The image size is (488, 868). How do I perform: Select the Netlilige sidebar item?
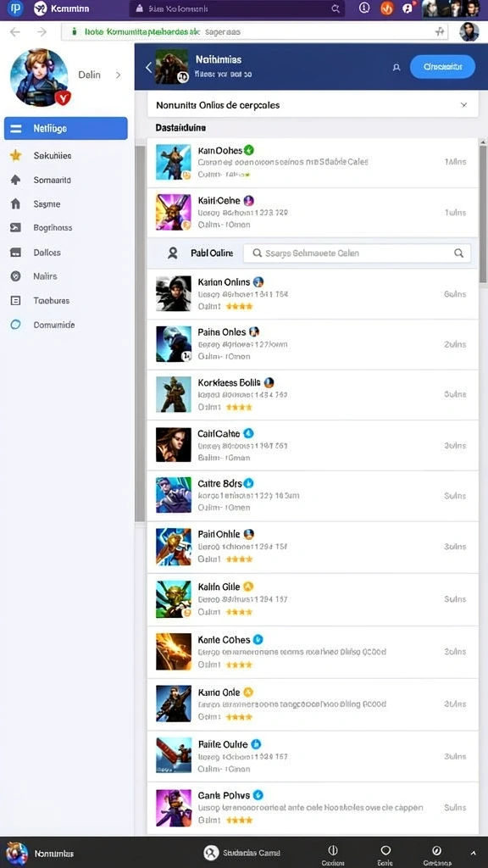66,129
